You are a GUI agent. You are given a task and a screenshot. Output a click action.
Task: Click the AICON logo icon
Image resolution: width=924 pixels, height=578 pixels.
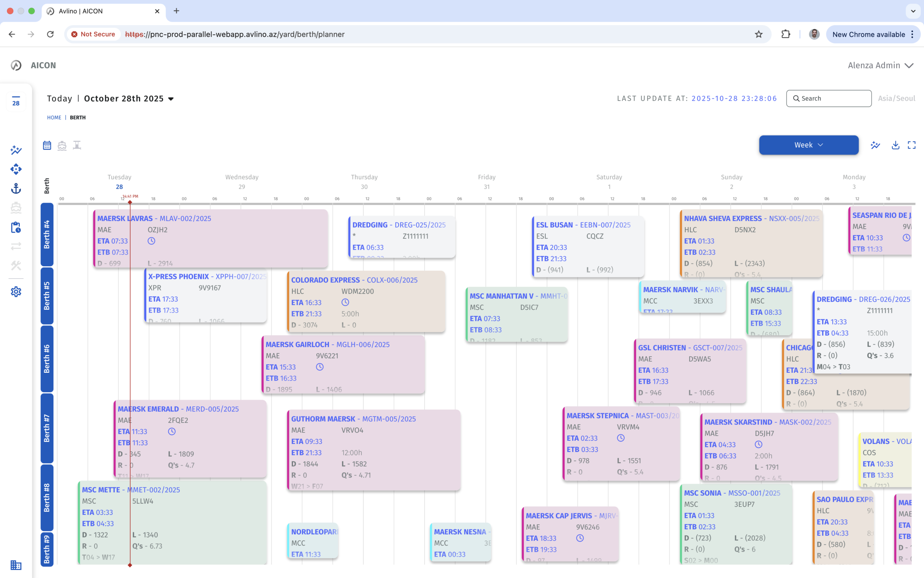pos(16,65)
